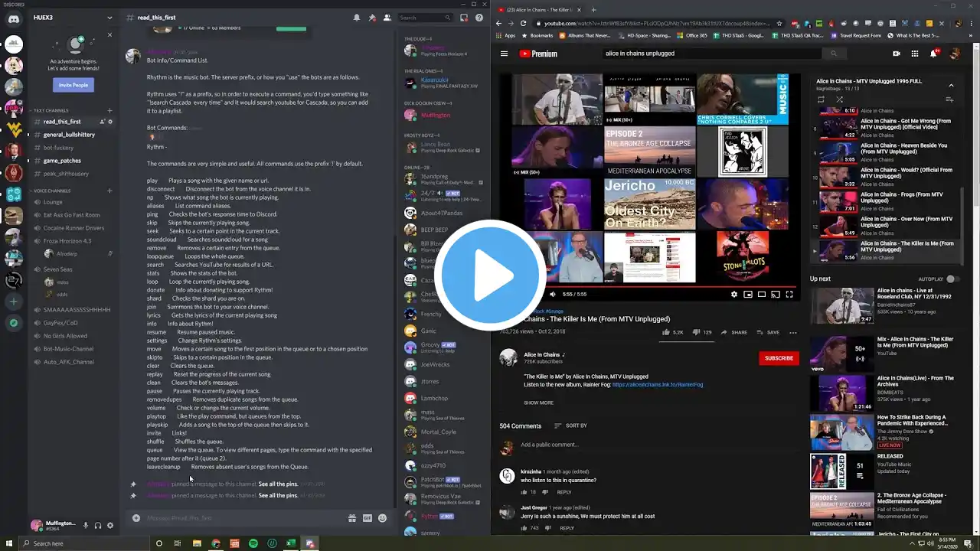980x551 pixels.
Task: Open the YouTube guide hamburger menu
Action: 504,54
